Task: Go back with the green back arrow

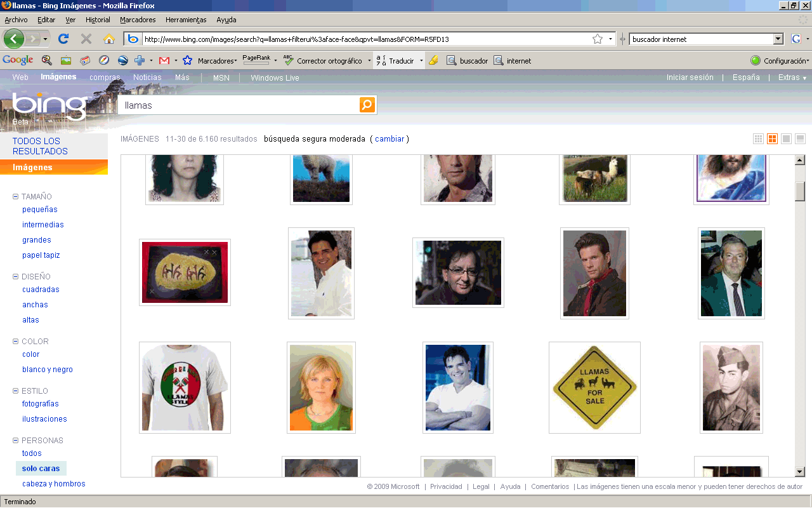Action: (x=14, y=39)
